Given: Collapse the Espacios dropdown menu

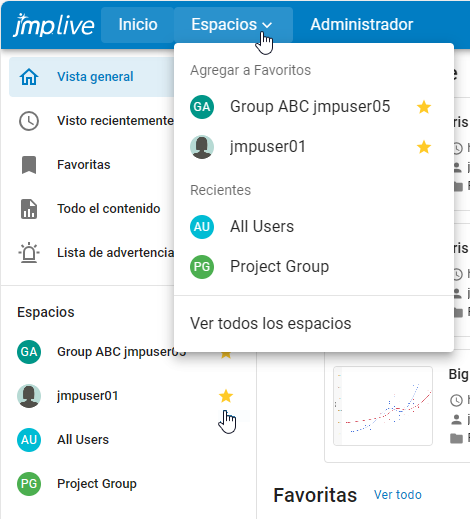Looking at the screenshot, I should (233, 25).
